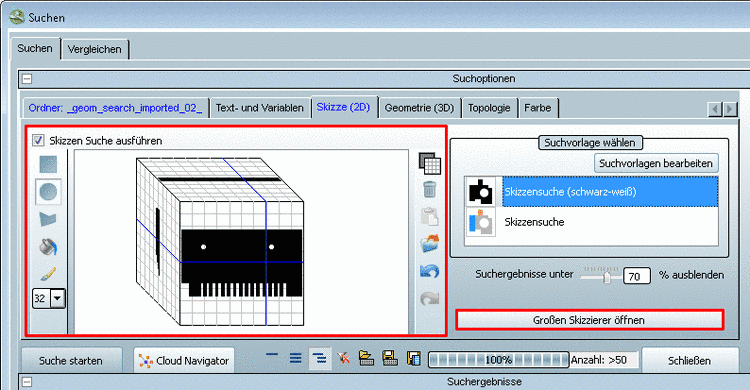Click Suchvorlagen bearbeiten button
Image resolution: width=750 pixels, height=390 pixels.
pos(656,163)
